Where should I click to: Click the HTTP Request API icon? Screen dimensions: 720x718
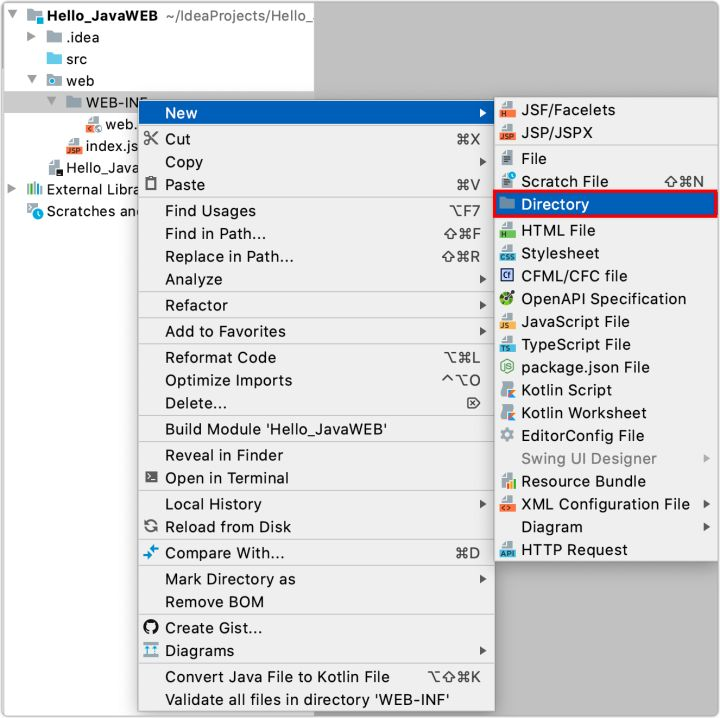pos(507,550)
